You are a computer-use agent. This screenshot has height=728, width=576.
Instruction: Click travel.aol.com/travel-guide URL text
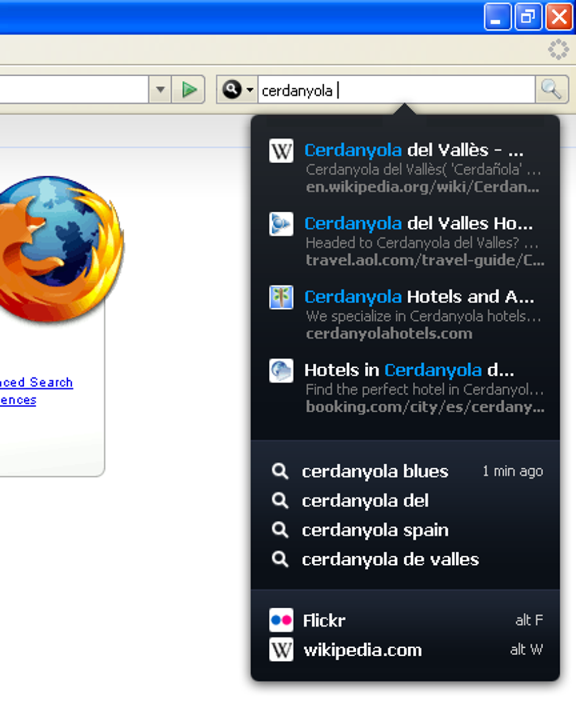pos(425,260)
